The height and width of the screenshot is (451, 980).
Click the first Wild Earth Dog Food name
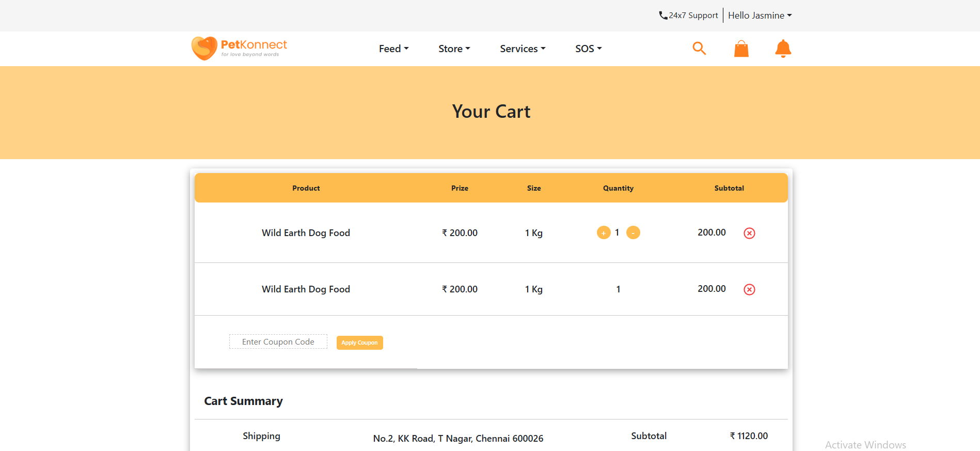[306, 233]
